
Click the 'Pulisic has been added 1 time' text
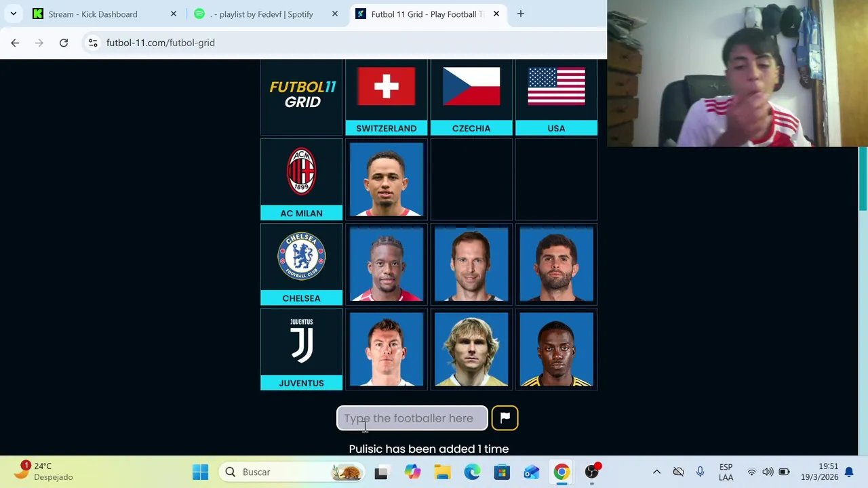point(429,449)
